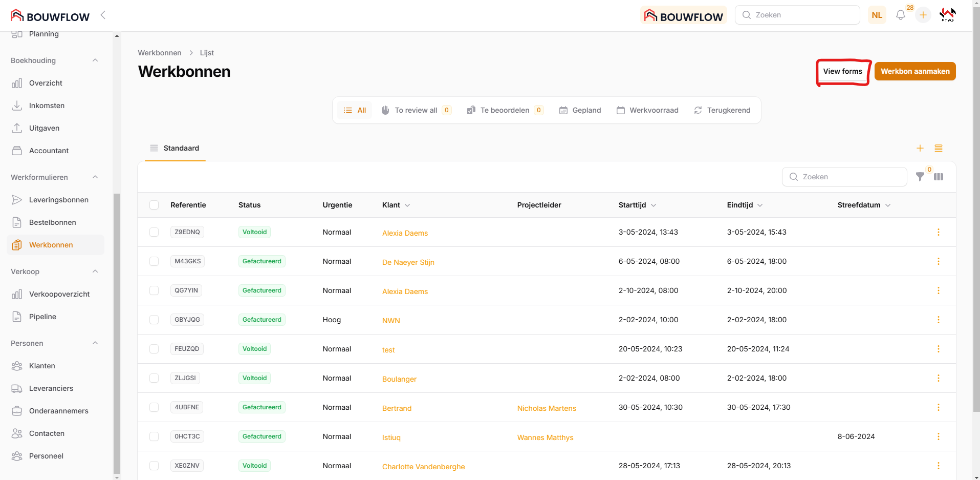
Task: Collapse the Boekhouding sidebar section
Action: tap(95, 60)
